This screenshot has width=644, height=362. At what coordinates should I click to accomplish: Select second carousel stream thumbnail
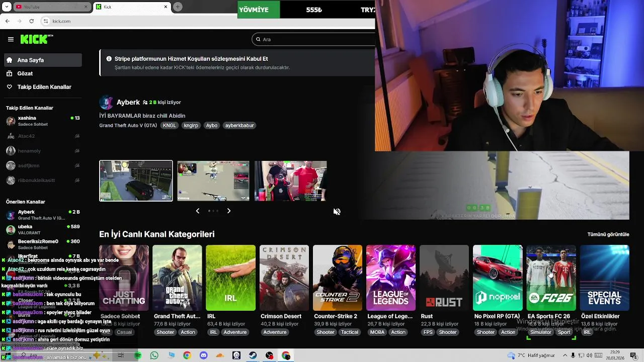coord(213,181)
